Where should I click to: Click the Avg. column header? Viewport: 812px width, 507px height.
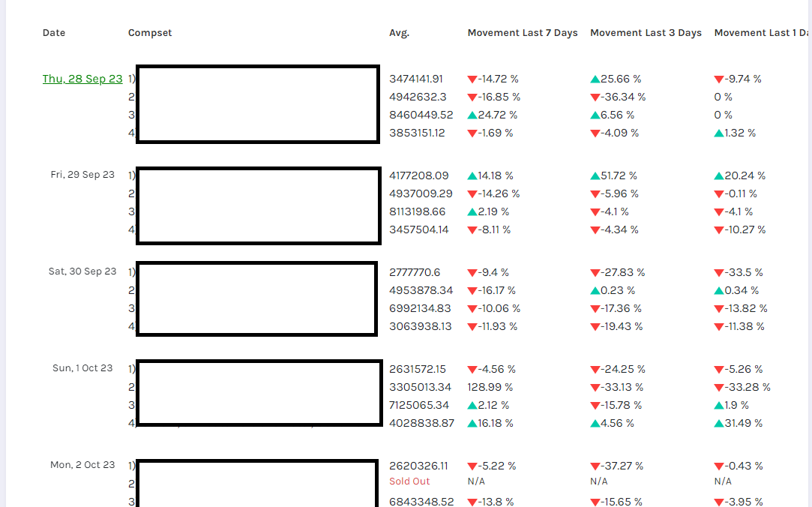[400, 33]
